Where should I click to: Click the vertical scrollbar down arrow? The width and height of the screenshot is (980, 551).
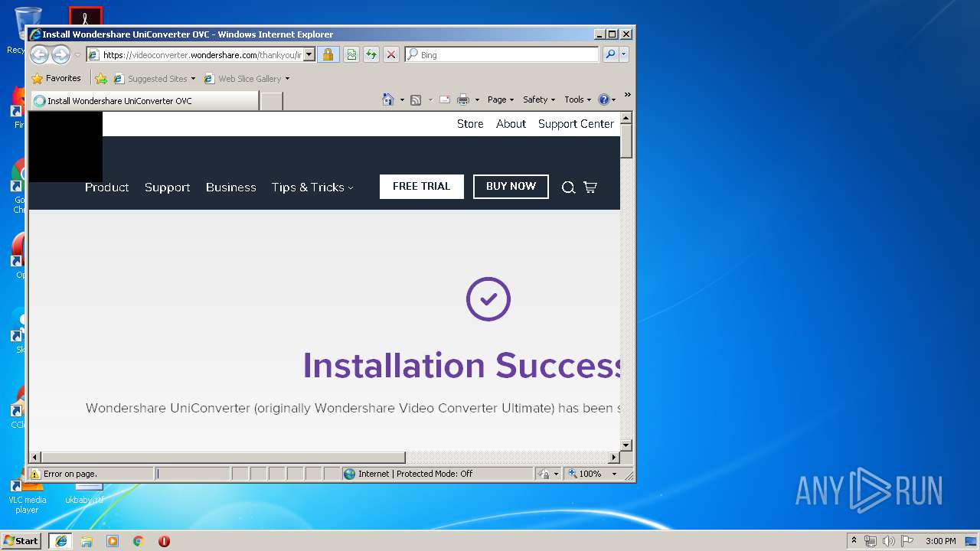click(x=626, y=445)
